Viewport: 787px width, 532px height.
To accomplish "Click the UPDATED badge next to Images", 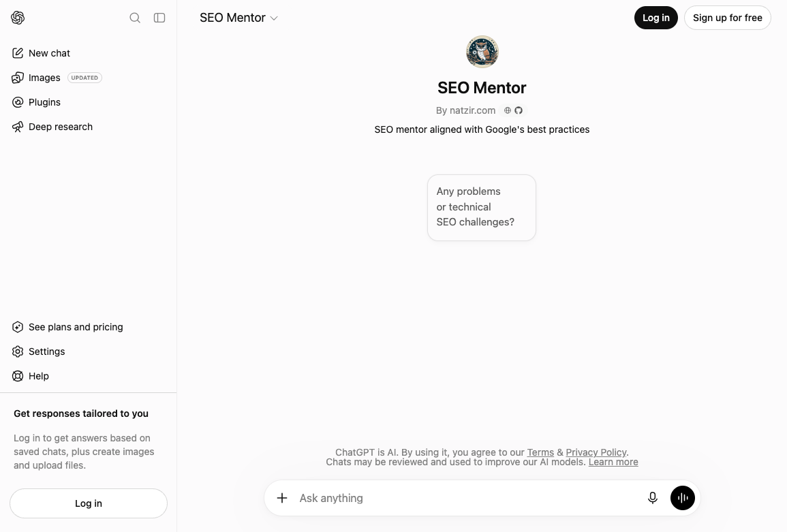I will (84, 78).
